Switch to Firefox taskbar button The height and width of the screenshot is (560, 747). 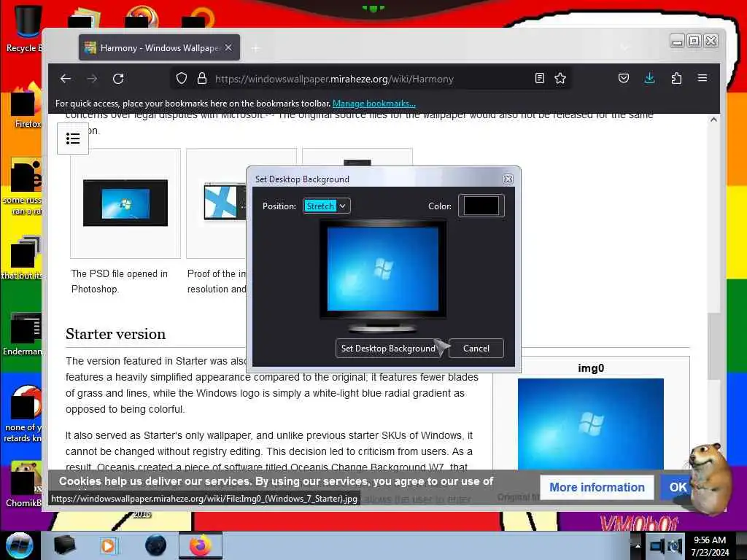[x=201, y=545]
